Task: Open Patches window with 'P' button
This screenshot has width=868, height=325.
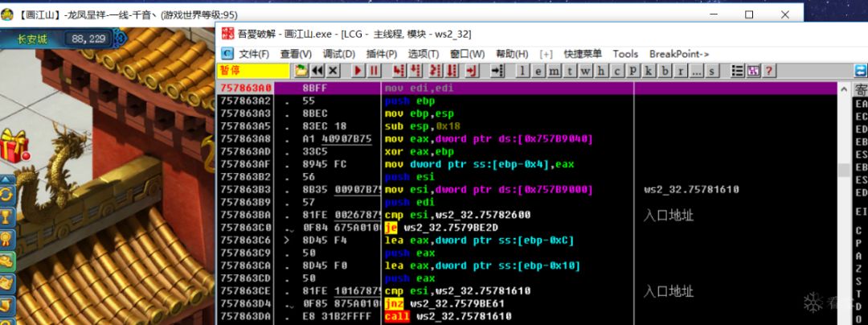Action: click(633, 71)
